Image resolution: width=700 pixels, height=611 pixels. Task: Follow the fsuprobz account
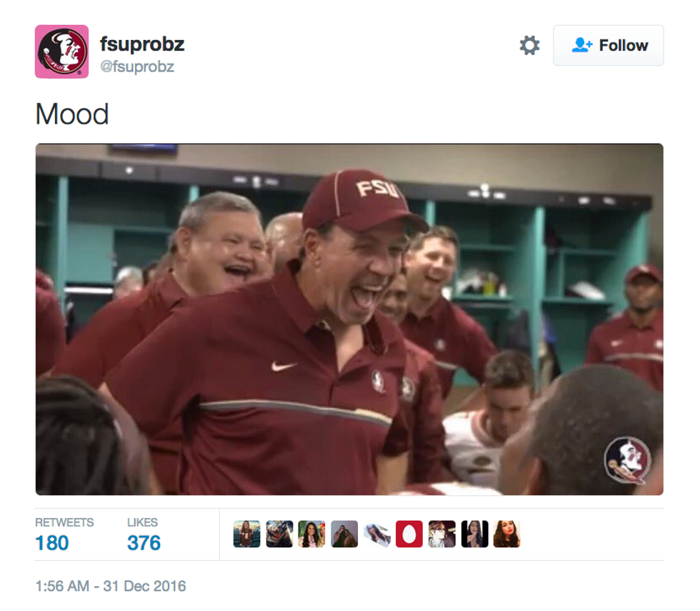[609, 46]
